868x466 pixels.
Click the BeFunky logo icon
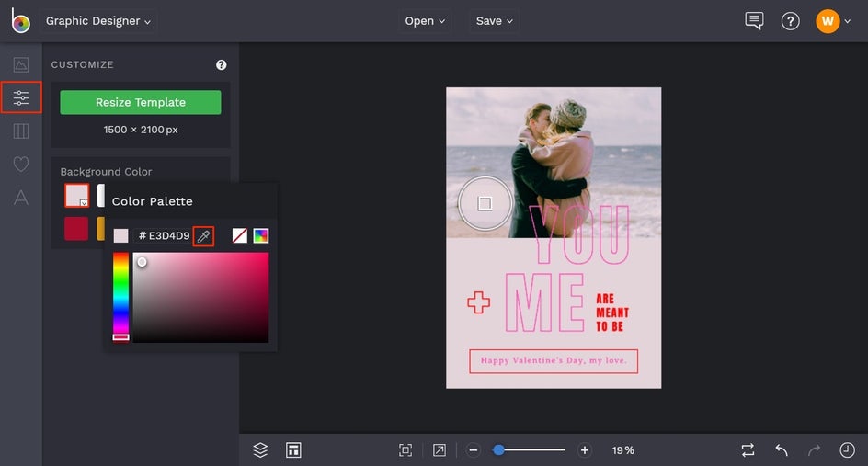20,20
